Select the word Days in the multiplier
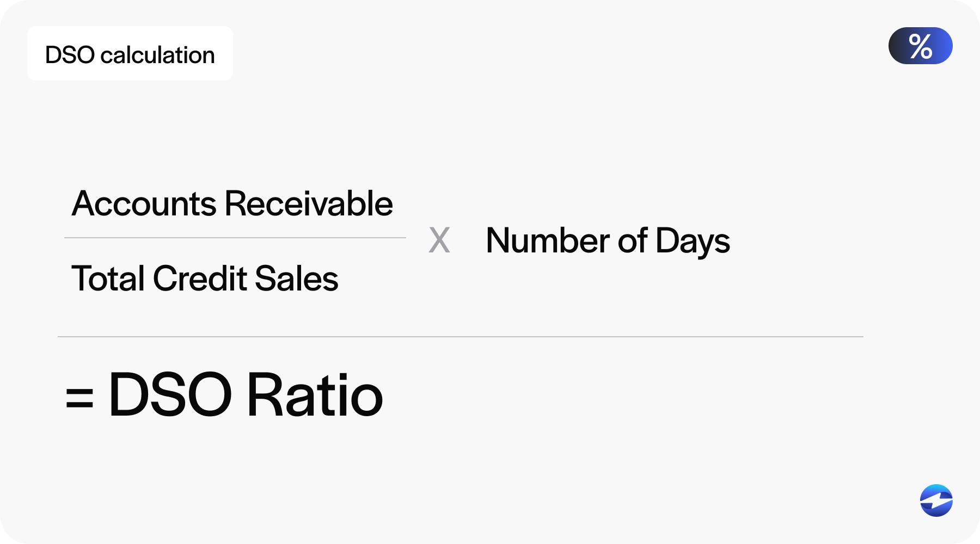The image size is (980, 544). 693,242
